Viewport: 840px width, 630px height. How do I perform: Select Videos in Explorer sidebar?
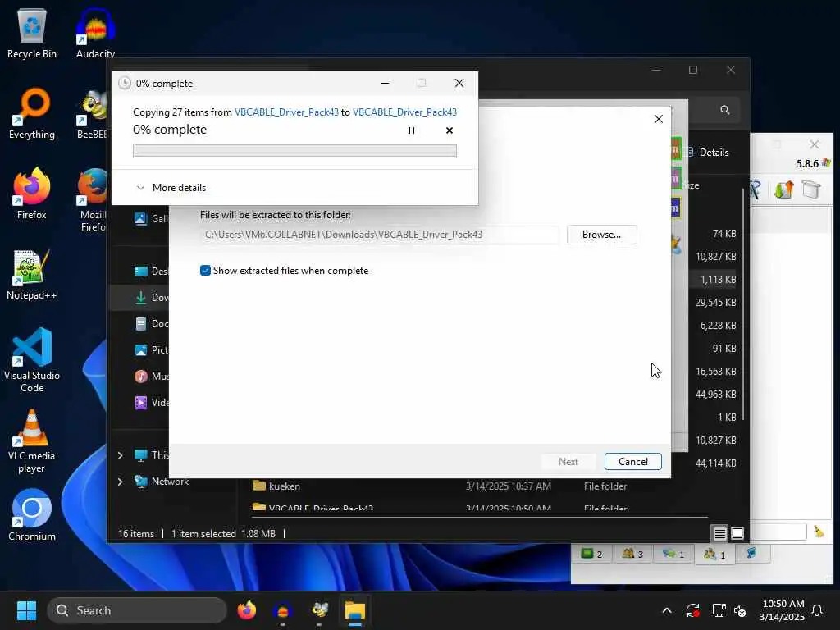[x=151, y=402]
